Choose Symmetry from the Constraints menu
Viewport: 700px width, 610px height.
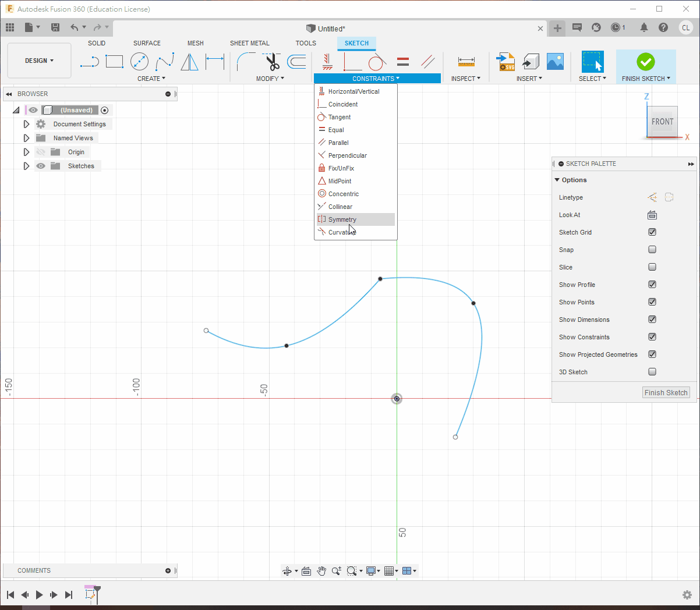(x=342, y=219)
